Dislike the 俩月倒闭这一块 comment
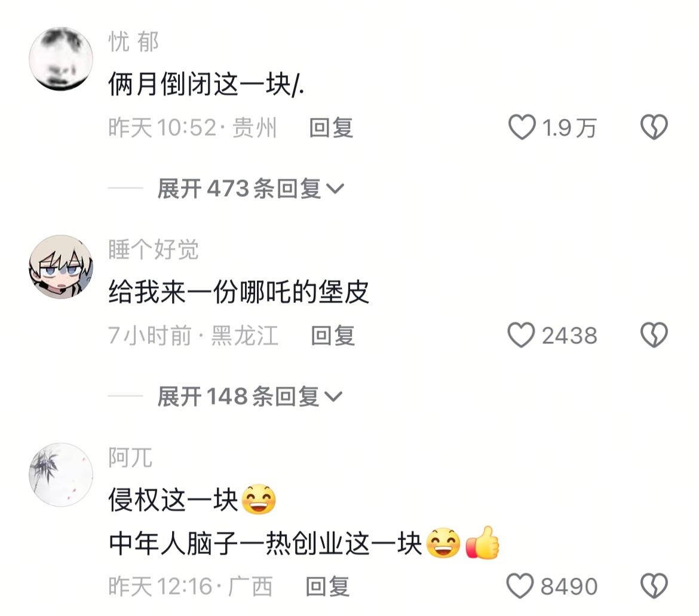 (654, 127)
